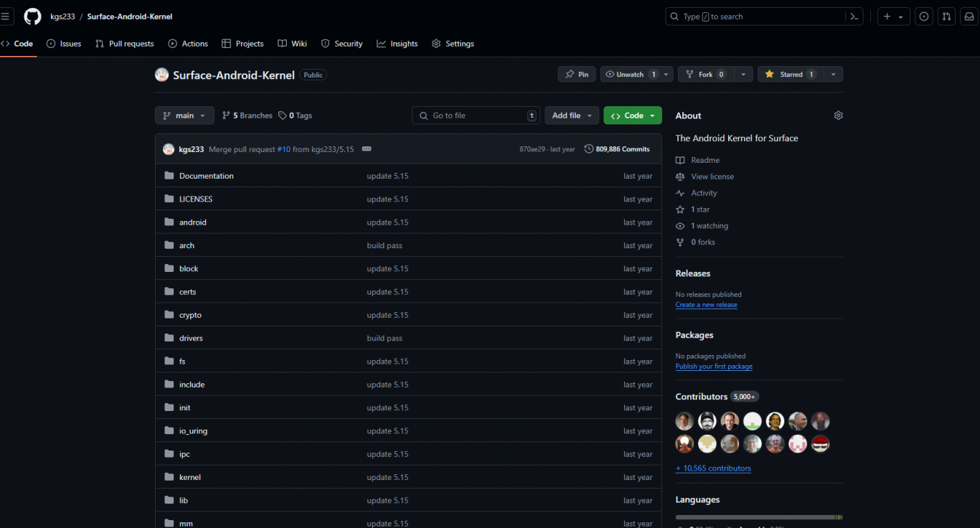Image resolution: width=980 pixels, height=528 pixels.
Task: Open 'build pass' commit message in arch row
Action: tap(385, 245)
